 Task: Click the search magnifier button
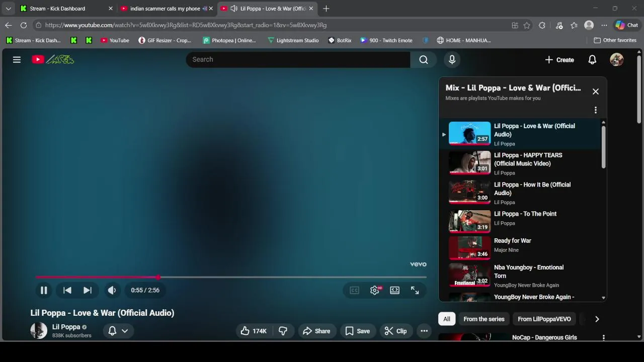(x=424, y=59)
